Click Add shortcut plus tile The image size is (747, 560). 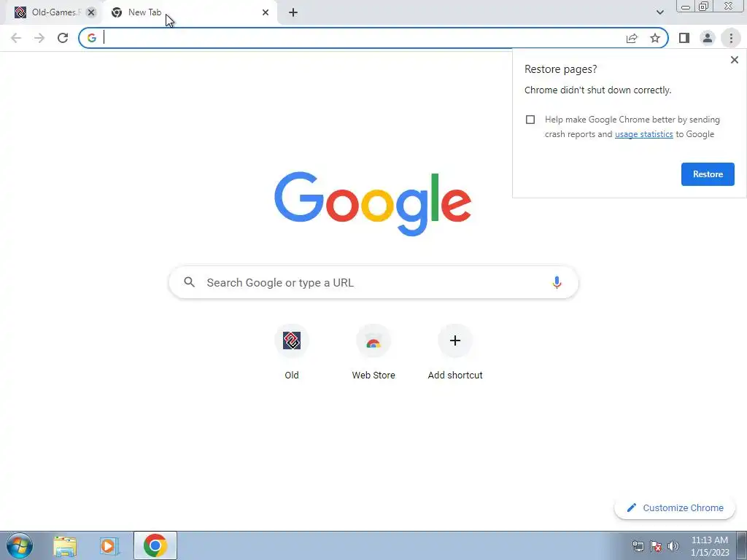(455, 352)
